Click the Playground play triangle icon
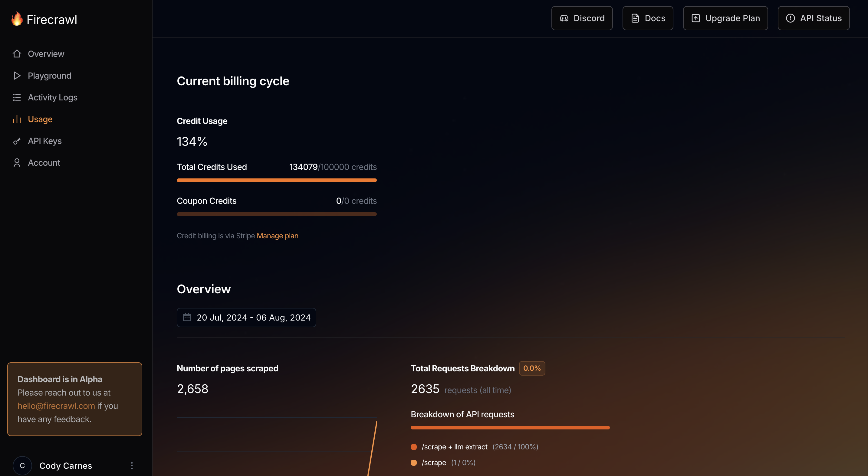 tap(17, 76)
